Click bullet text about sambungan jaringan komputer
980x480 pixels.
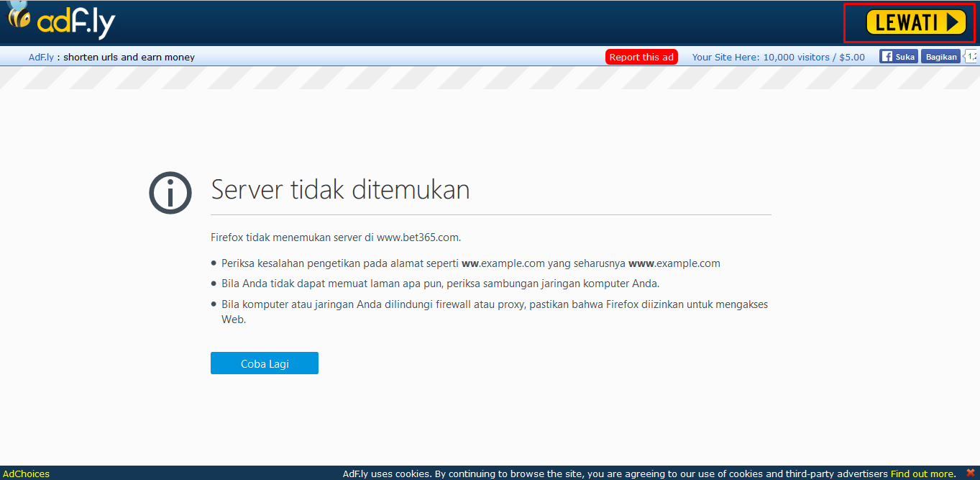click(x=440, y=284)
